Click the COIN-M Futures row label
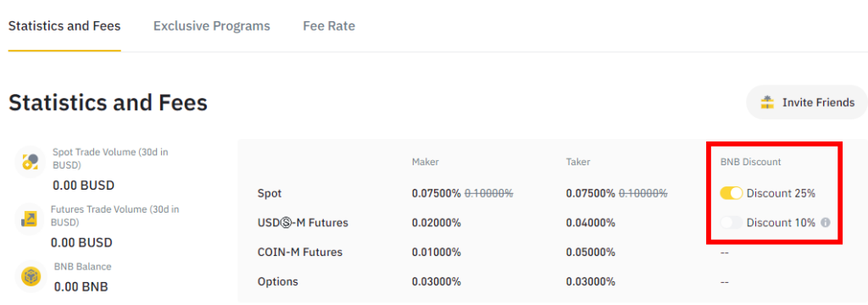This screenshot has height=305, width=868. 300,252
